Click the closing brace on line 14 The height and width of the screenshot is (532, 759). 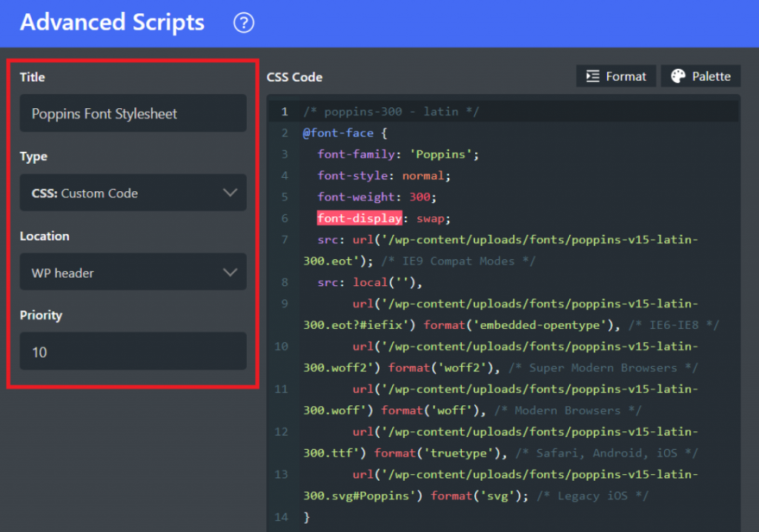(307, 517)
